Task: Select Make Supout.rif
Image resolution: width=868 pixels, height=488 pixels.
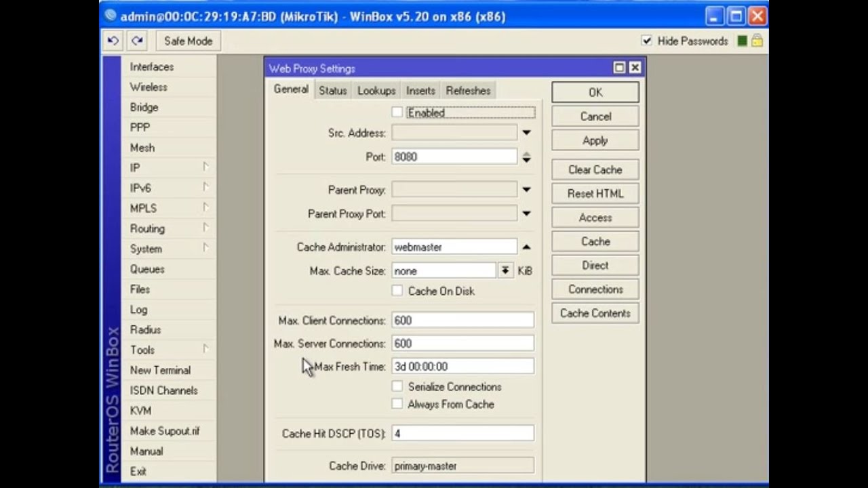Action: (x=165, y=431)
